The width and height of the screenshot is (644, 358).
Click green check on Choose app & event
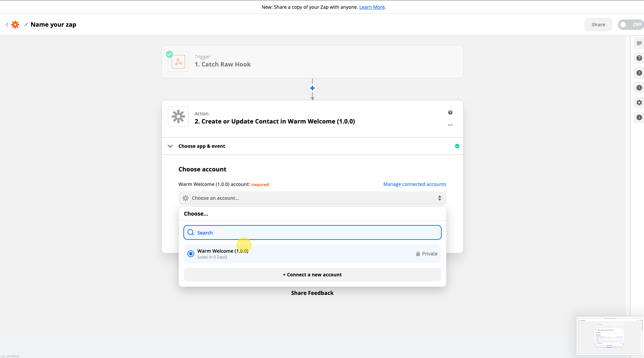pyautogui.click(x=457, y=146)
